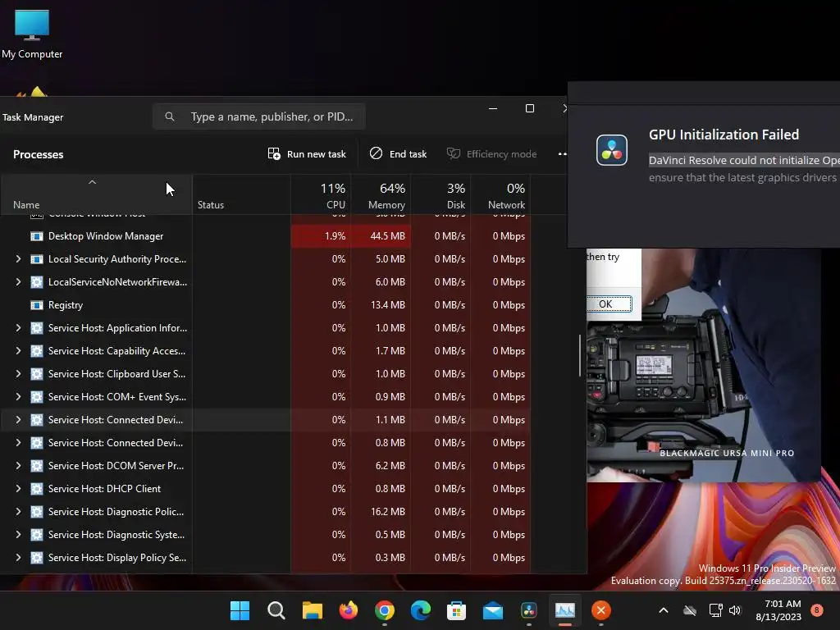Open My Computer desktop icon
This screenshot has height=630, width=840.
click(x=32, y=33)
